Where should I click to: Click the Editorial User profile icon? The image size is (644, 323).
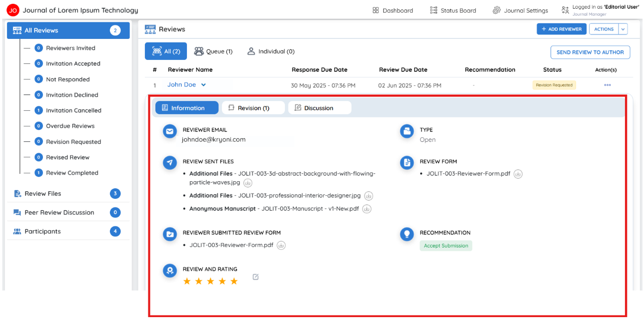pos(565,10)
